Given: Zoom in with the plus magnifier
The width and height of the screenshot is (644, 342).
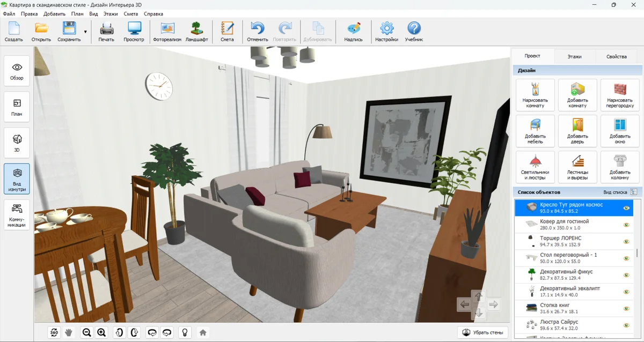Looking at the screenshot, I should pyautogui.click(x=101, y=332).
